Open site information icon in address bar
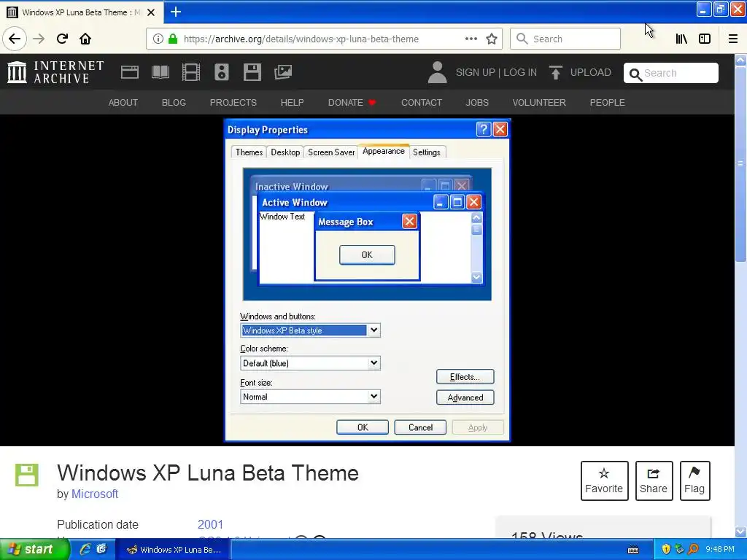Viewport: 747px width, 560px height. [158, 39]
